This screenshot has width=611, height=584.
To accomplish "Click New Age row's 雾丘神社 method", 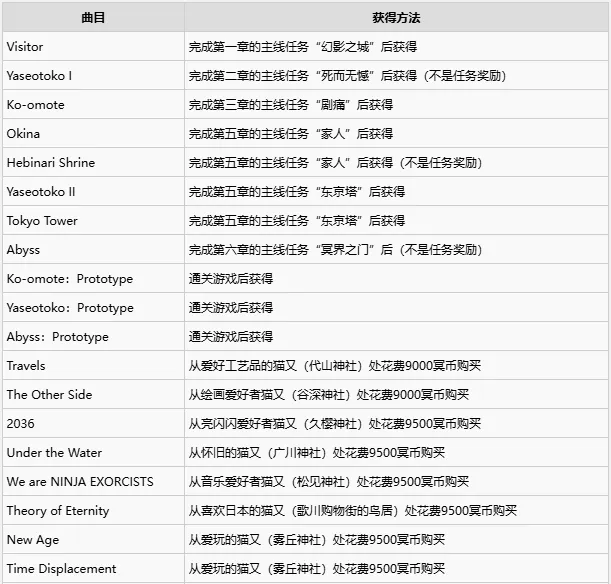I will click(x=396, y=539).
